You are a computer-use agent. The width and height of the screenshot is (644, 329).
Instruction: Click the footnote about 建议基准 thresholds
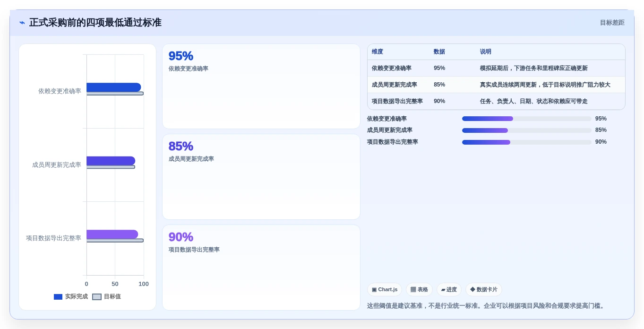(x=487, y=306)
